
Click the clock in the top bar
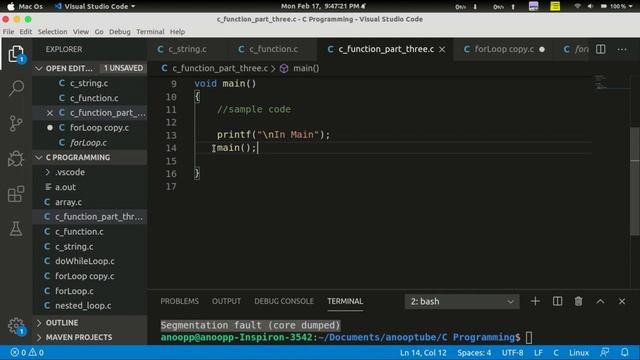(323, 6)
